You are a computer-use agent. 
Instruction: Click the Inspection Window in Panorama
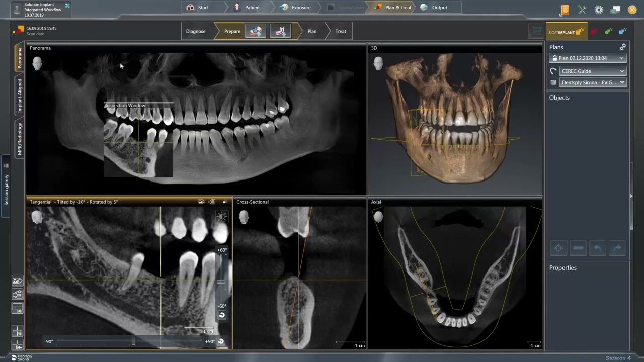138,140
